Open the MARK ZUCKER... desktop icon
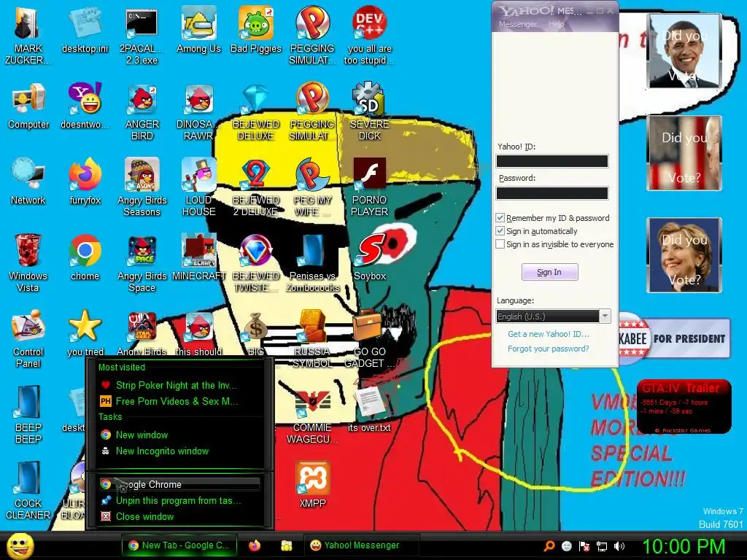 28,34
